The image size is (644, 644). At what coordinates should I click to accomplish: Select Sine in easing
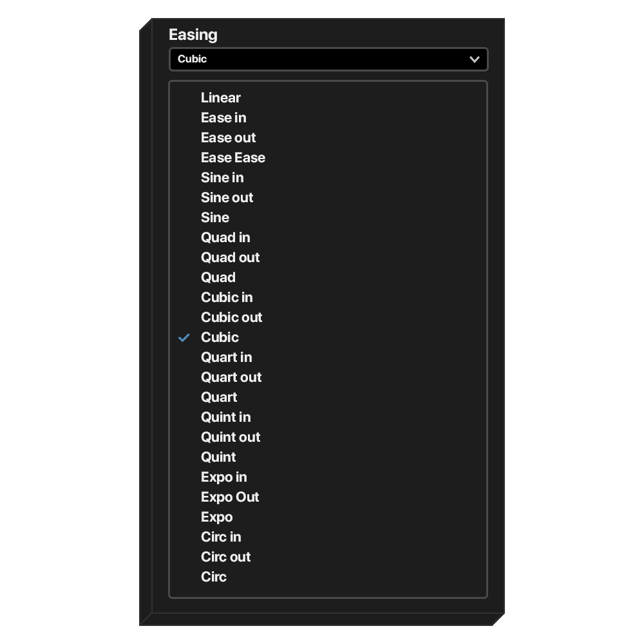[222, 178]
